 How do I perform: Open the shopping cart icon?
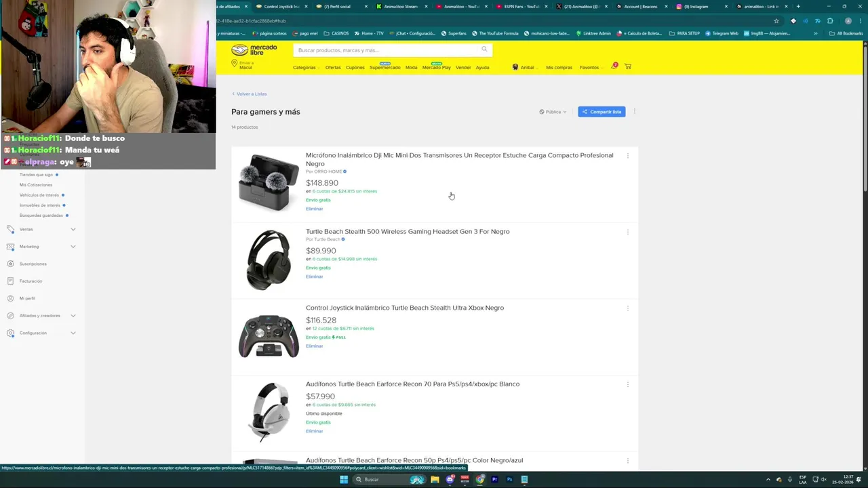click(x=628, y=66)
